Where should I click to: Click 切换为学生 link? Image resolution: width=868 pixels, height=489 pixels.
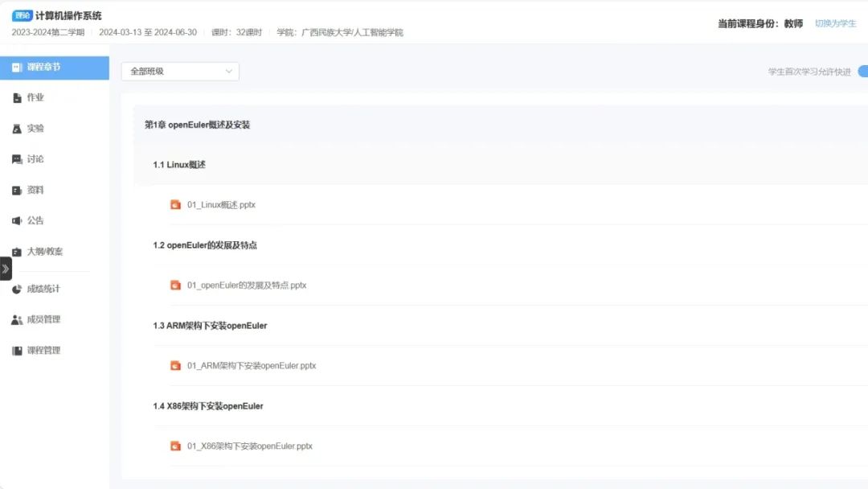pos(835,23)
